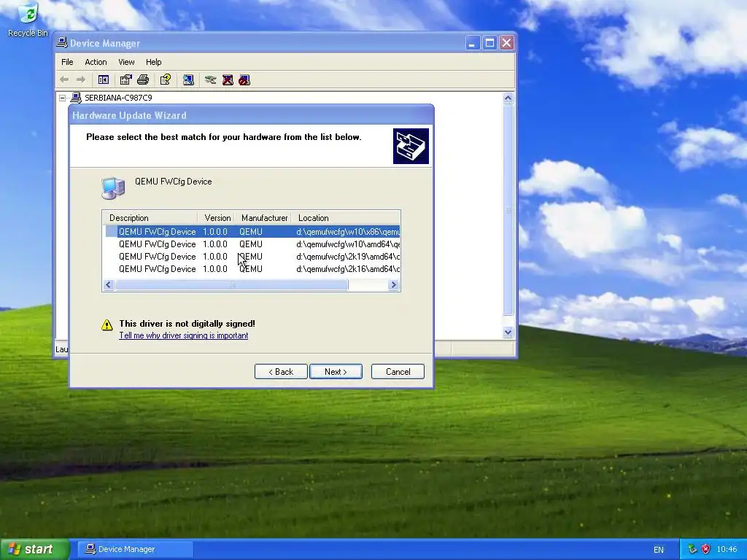
Task: Collapse the SERBIANA-C987C9 tree node
Action: click(x=63, y=98)
